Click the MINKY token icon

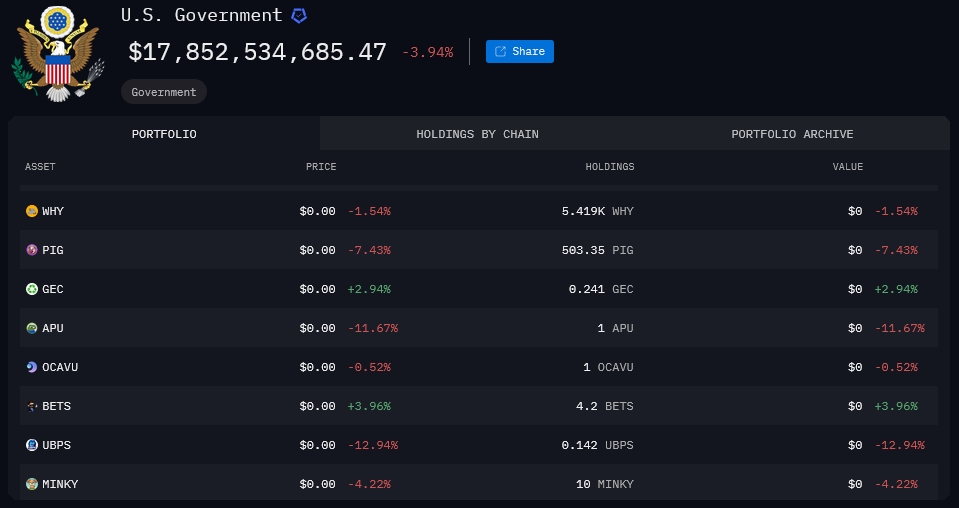coord(32,484)
